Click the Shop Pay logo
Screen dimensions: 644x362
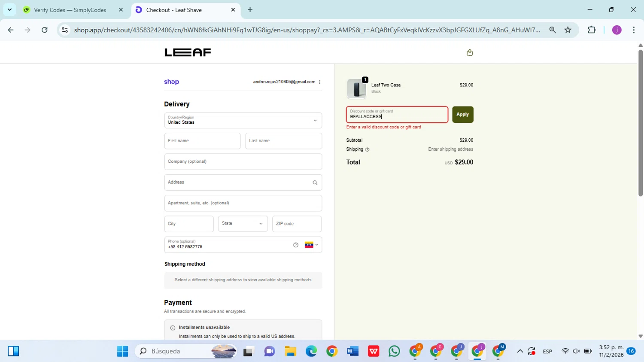pos(171,82)
